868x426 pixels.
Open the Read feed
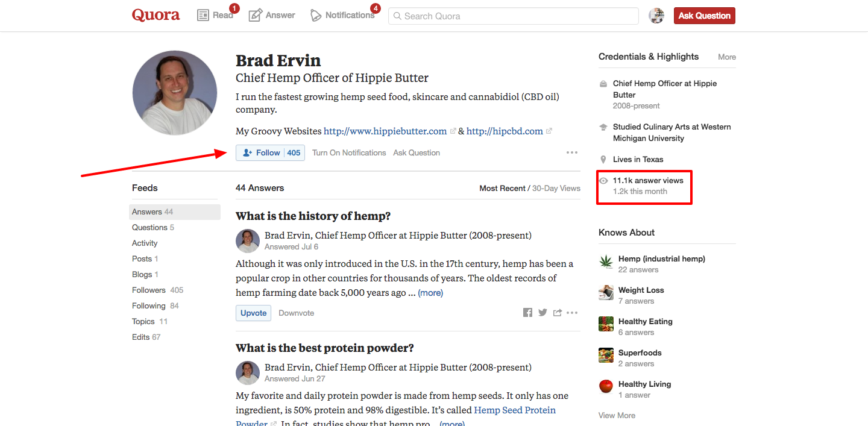(x=215, y=15)
